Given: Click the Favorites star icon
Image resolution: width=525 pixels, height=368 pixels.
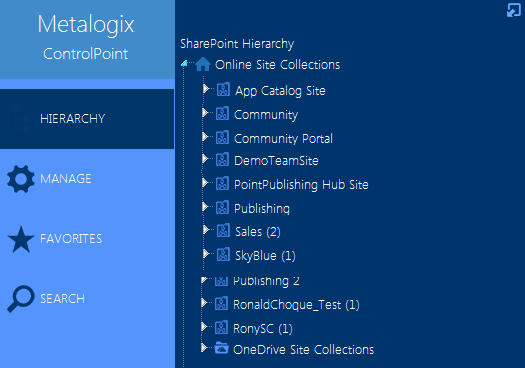Looking at the screenshot, I should (x=21, y=239).
